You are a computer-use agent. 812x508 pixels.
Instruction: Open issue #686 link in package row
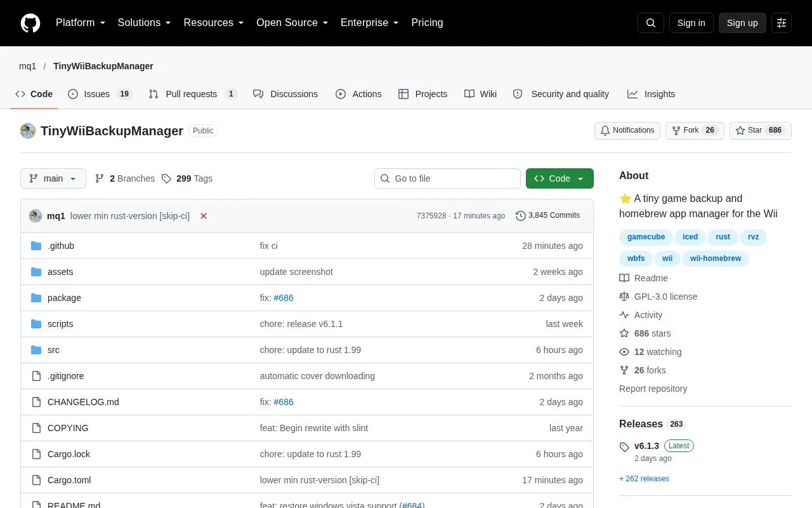click(284, 298)
